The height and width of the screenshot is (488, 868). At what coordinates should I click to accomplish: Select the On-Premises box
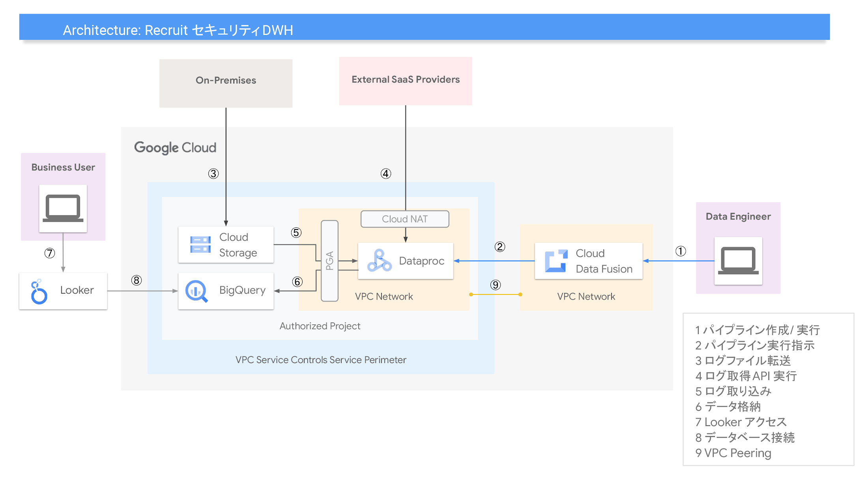(226, 83)
